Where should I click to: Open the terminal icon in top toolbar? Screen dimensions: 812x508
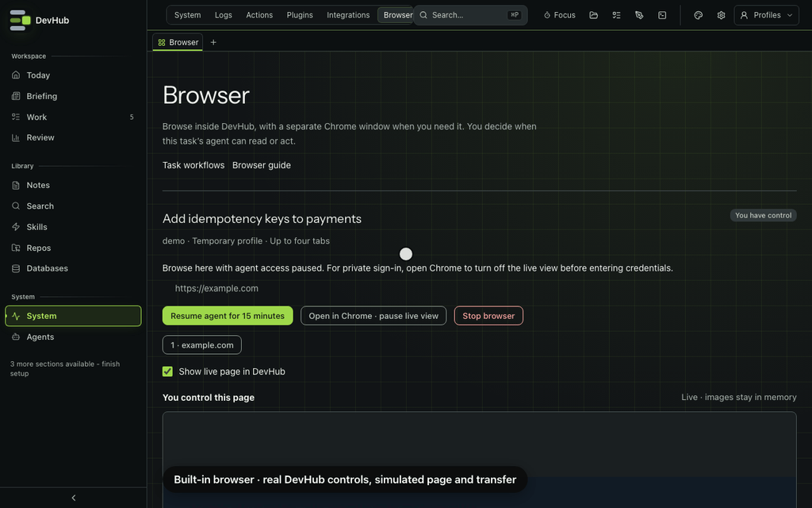coord(662,15)
